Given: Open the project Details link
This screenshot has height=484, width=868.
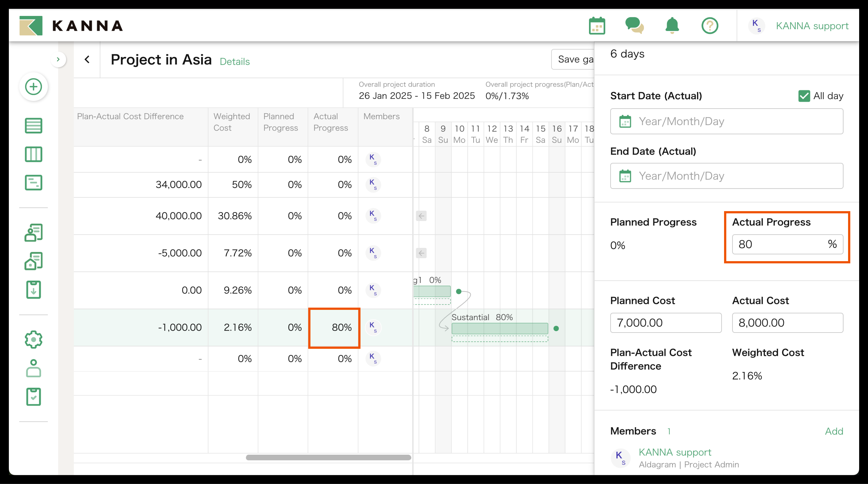Looking at the screenshot, I should point(234,62).
